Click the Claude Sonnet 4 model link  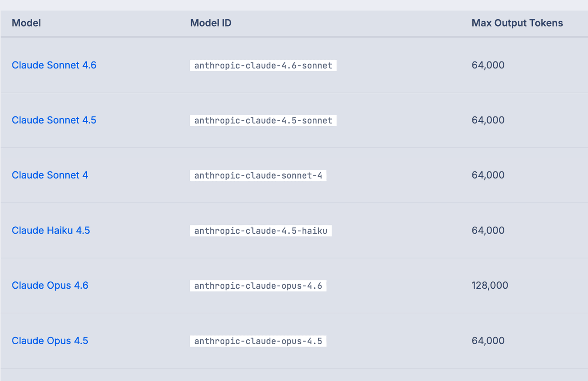(50, 175)
